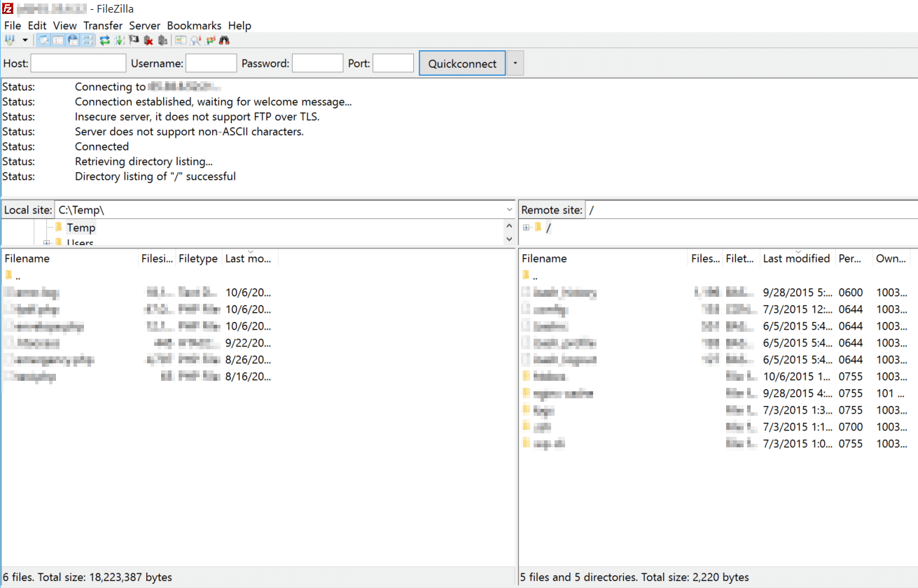Open the Bookmarks menu
This screenshot has height=588, width=918.
[x=194, y=26]
